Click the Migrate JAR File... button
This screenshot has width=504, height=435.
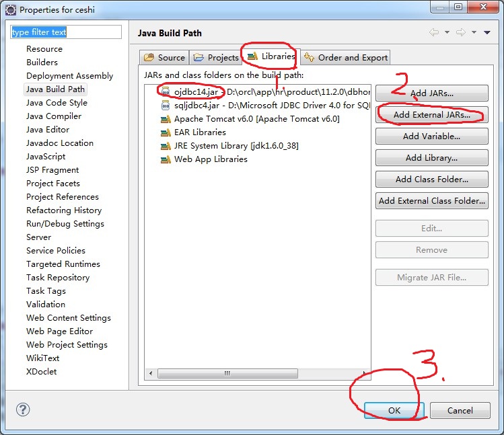coord(432,278)
